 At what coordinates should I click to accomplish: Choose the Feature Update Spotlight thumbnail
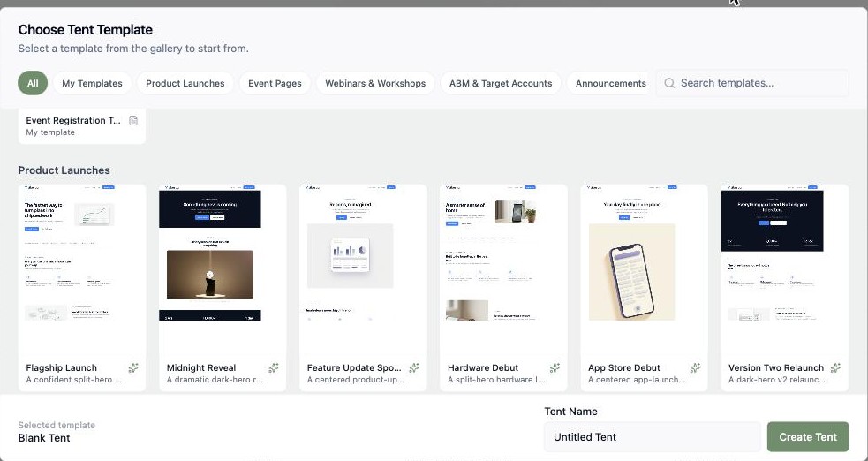[x=363, y=269]
